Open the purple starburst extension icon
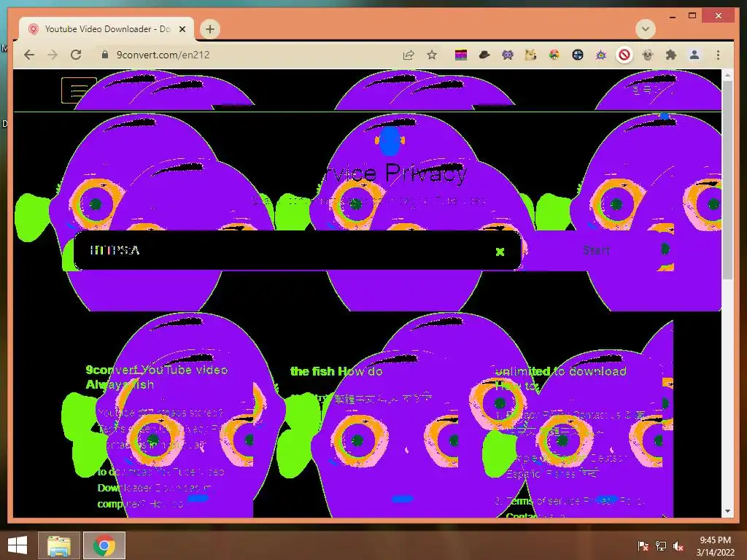Viewport: 747px width, 560px height. (x=601, y=55)
